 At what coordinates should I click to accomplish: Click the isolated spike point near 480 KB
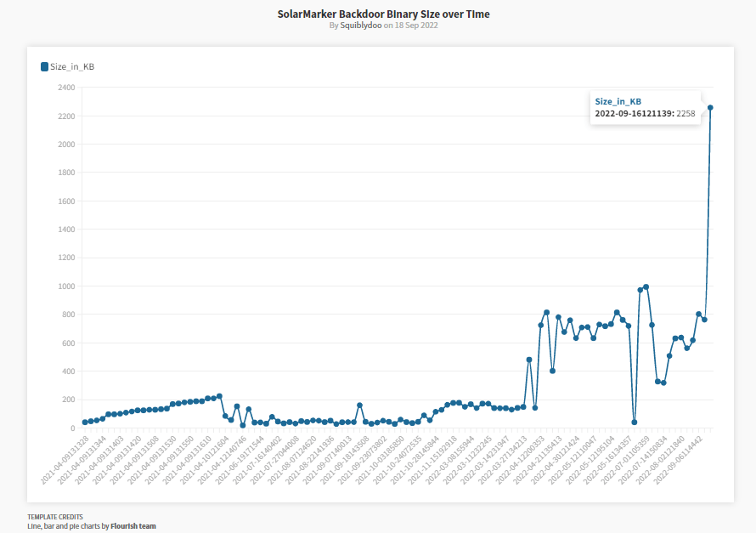pyautogui.click(x=528, y=360)
